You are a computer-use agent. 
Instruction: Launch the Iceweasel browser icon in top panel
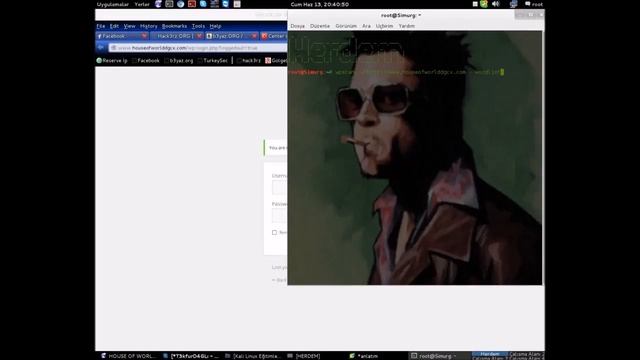(158, 4)
